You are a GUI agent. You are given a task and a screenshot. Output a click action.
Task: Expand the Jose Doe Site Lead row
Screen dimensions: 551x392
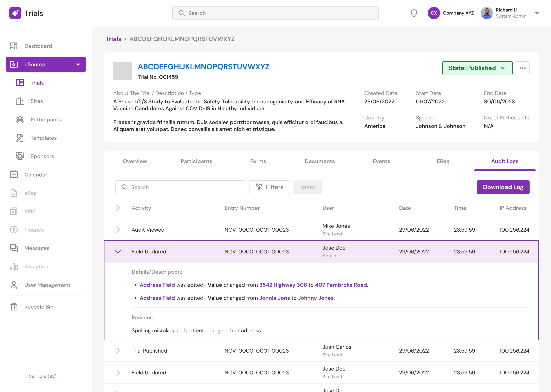[x=118, y=372]
